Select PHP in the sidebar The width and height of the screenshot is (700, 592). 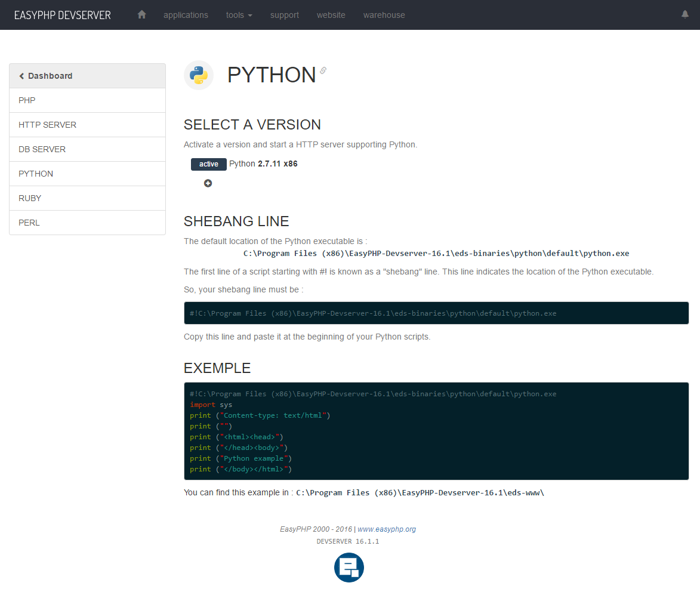click(27, 100)
